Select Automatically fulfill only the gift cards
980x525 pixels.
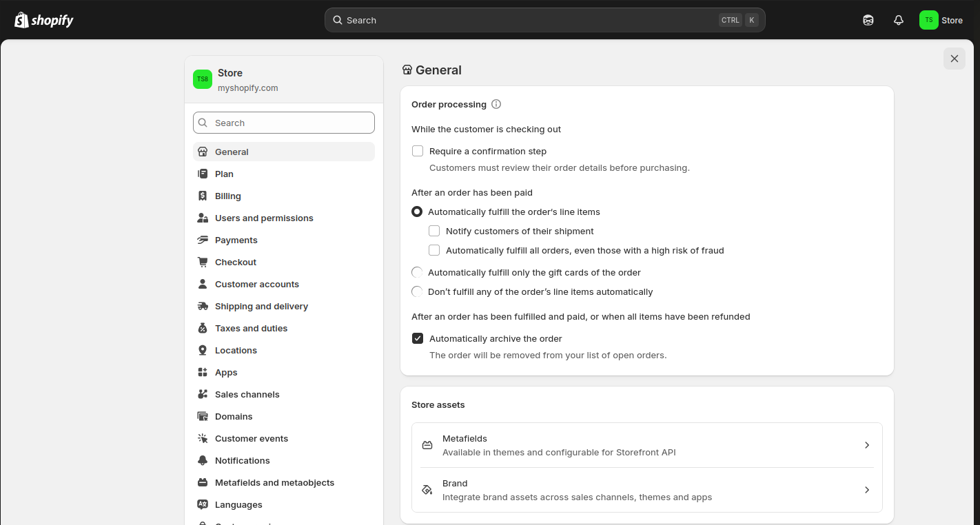417,272
